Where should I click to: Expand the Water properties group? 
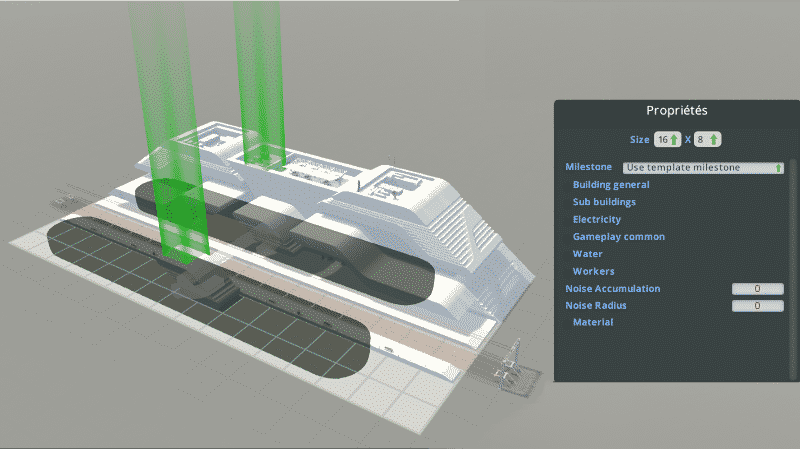pos(587,254)
